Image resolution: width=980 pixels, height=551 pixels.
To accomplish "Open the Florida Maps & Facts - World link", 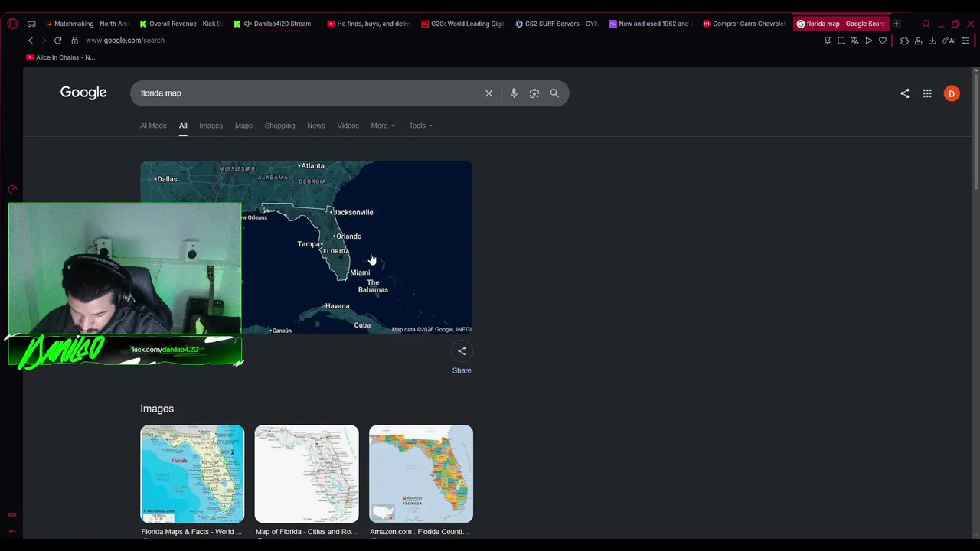I will click(191, 532).
